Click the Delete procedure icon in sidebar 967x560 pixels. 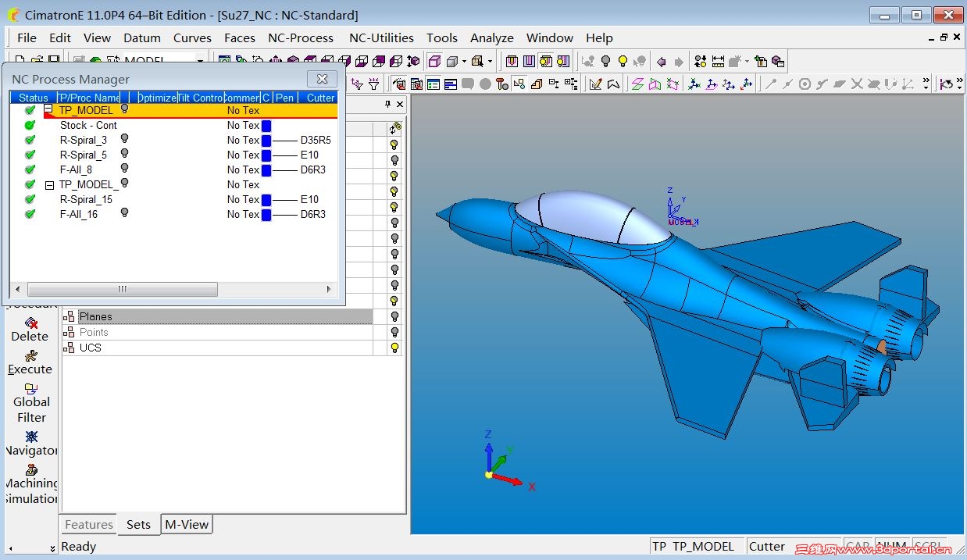[x=31, y=323]
